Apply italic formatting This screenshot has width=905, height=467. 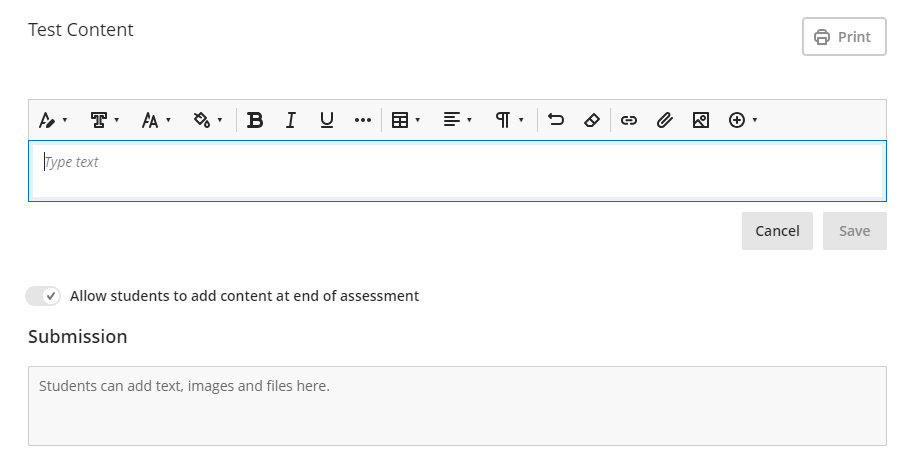point(291,120)
